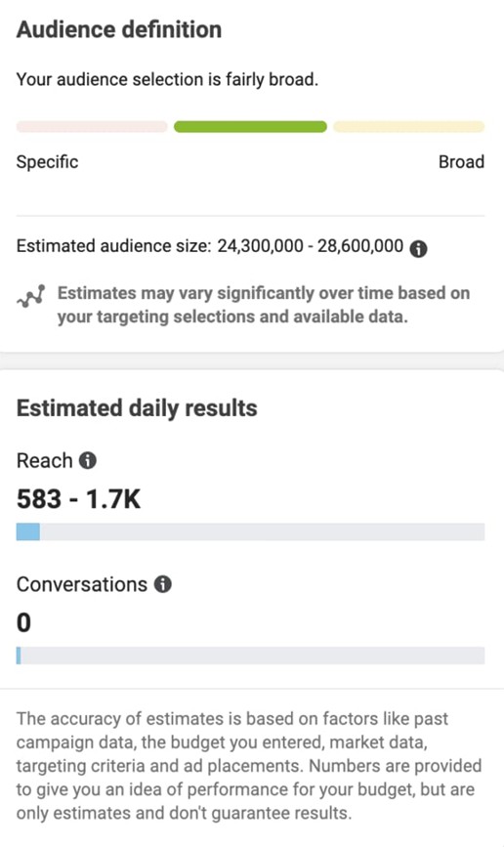Viewport: 504px width, 847px height.
Task: Click the Conversations estimate progress bar
Action: click(251, 656)
